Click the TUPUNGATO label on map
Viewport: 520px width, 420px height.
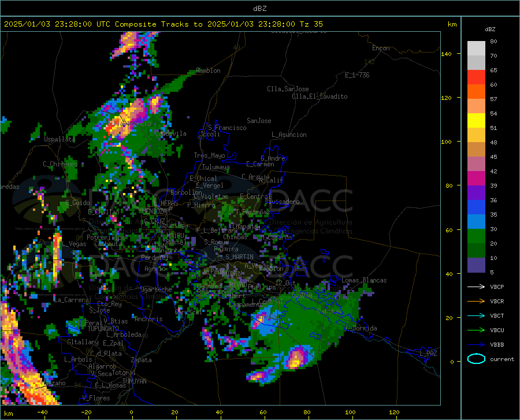click(x=103, y=329)
